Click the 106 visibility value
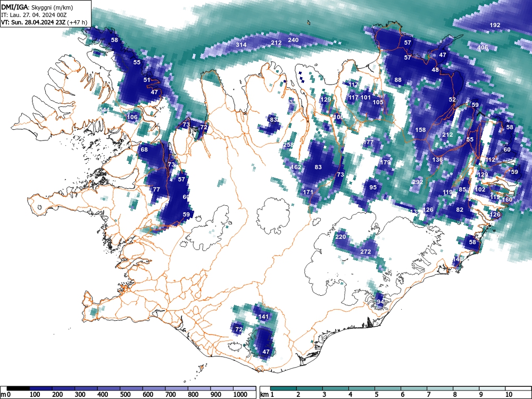532x399 pixels. (x=132, y=117)
